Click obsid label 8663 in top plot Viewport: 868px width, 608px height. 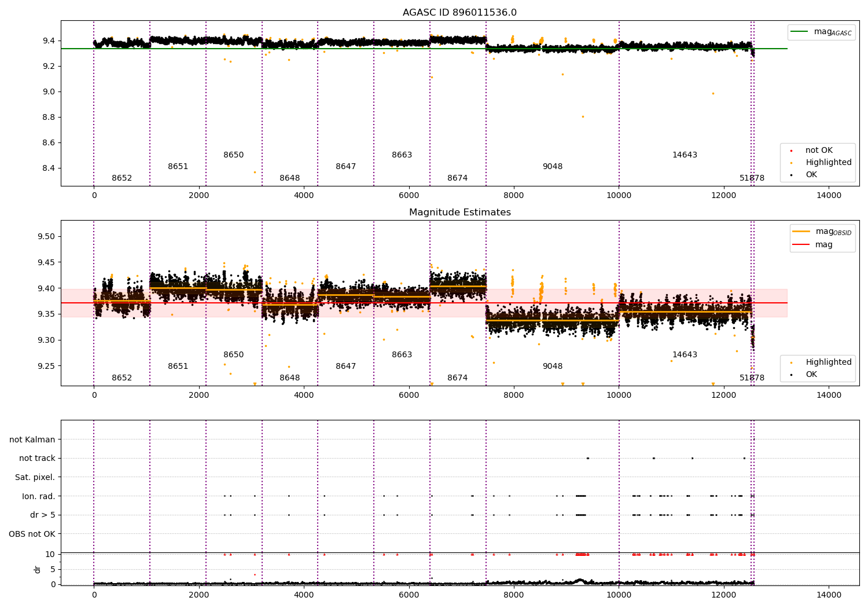[402, 155]
